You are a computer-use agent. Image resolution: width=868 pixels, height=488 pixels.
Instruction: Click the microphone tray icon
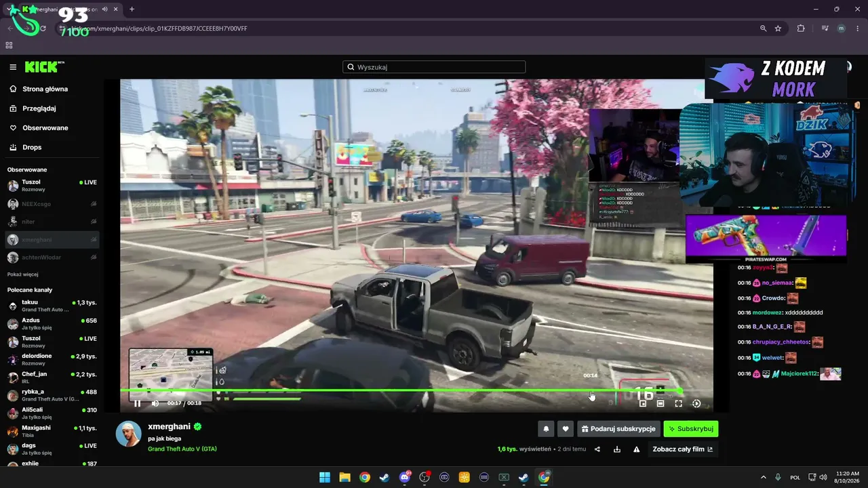(x=778, y=477)
